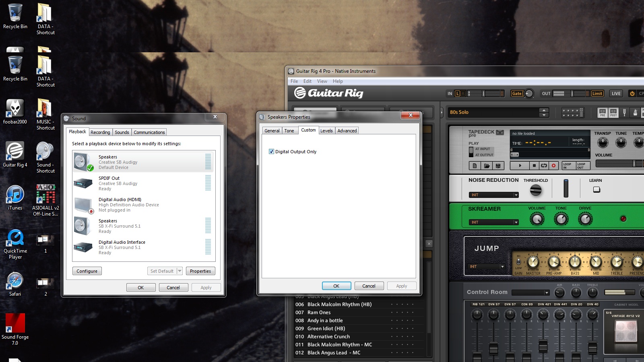The image size is (644, 362).
Task: Open the Guitar Rig 4 desktop icon
Action: pyautogui.click(x=15, y=154)
